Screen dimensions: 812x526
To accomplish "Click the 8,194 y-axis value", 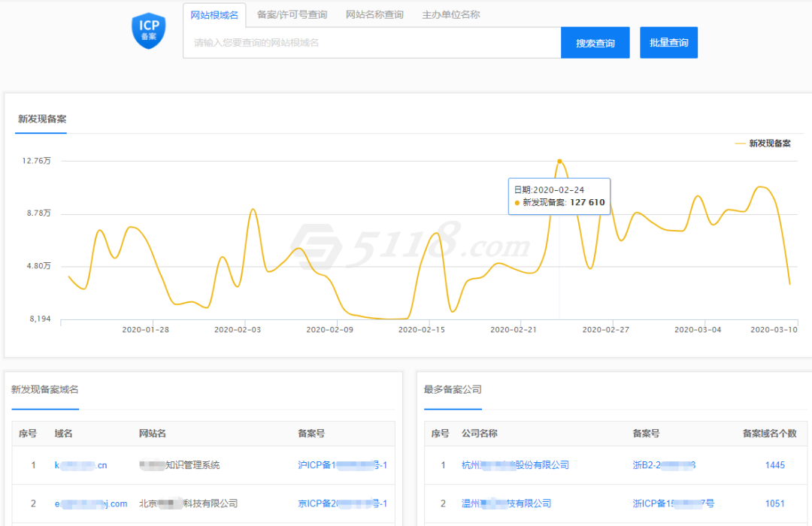I will point(40,319).
